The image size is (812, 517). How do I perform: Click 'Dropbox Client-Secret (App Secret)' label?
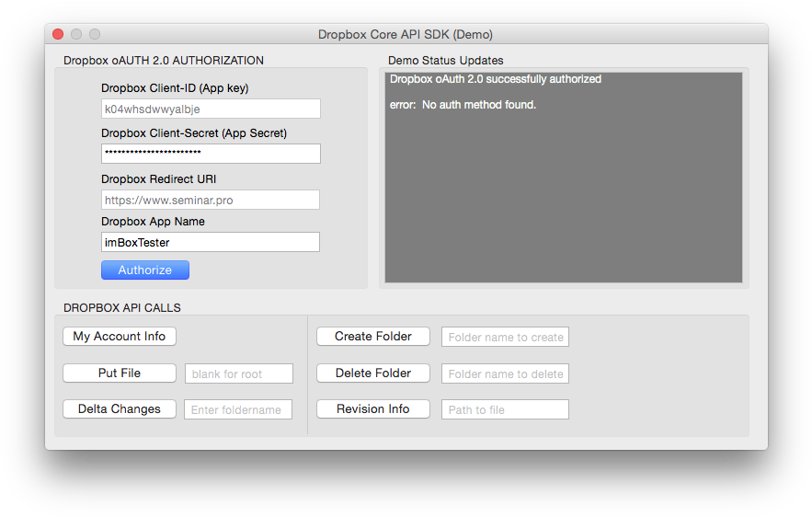click(194, 133)
